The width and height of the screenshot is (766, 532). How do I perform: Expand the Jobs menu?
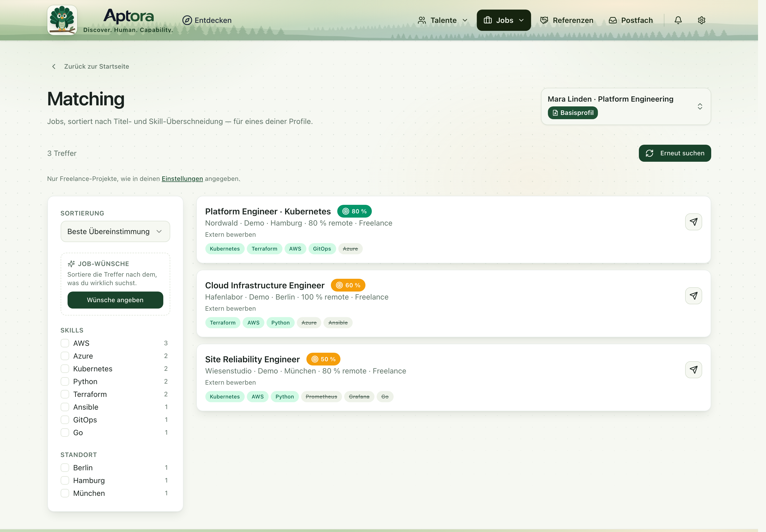(503, 20)
